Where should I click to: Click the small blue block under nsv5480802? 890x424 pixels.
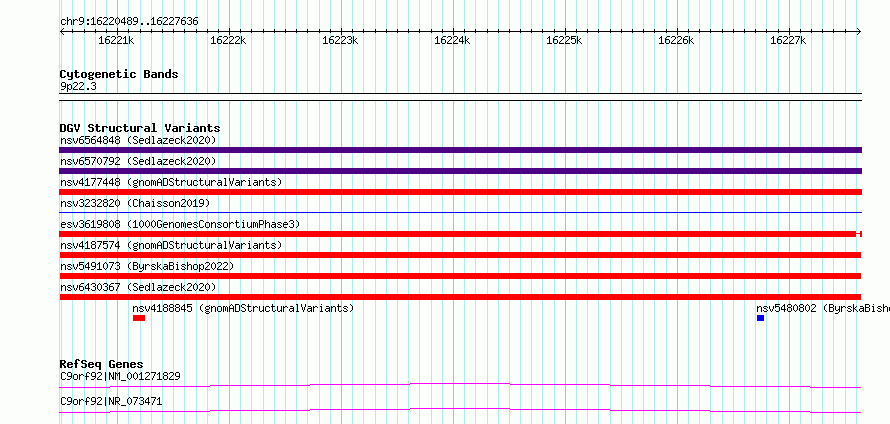(x=761, y=318)
